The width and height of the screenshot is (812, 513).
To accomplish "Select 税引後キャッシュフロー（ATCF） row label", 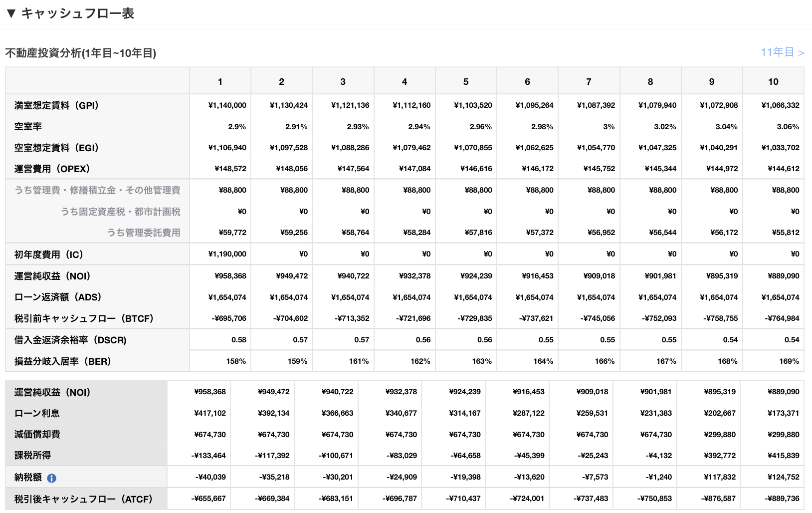I will point(83,499).
